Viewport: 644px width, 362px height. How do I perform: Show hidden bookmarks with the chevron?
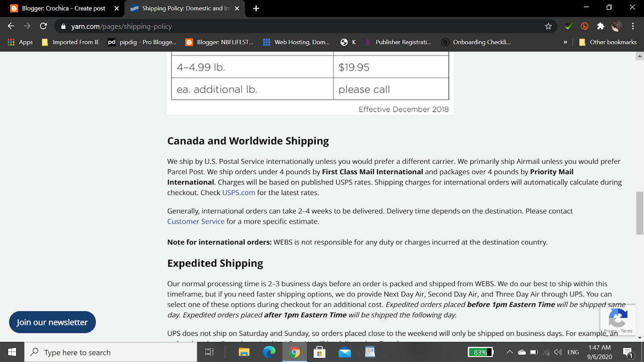pos(565,42)
